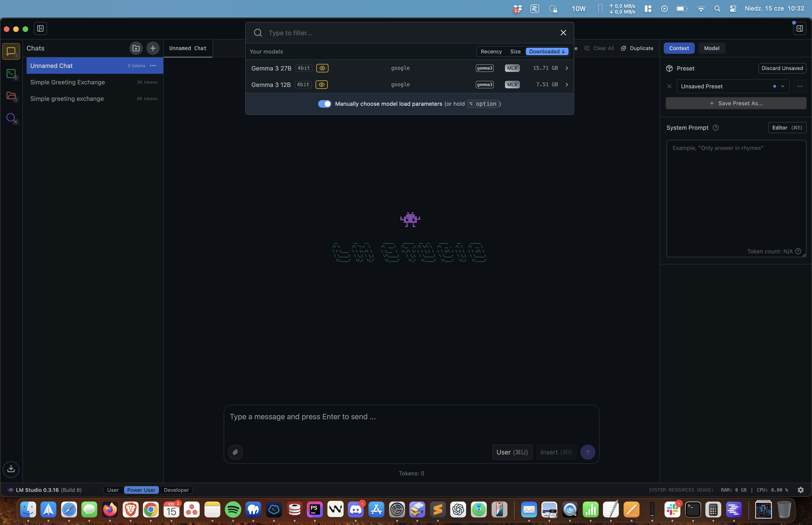The height and width of the screenshot is (525, 812).
Task: Show System Prompt help tooltip icon
Action: (x=716, y=128)
